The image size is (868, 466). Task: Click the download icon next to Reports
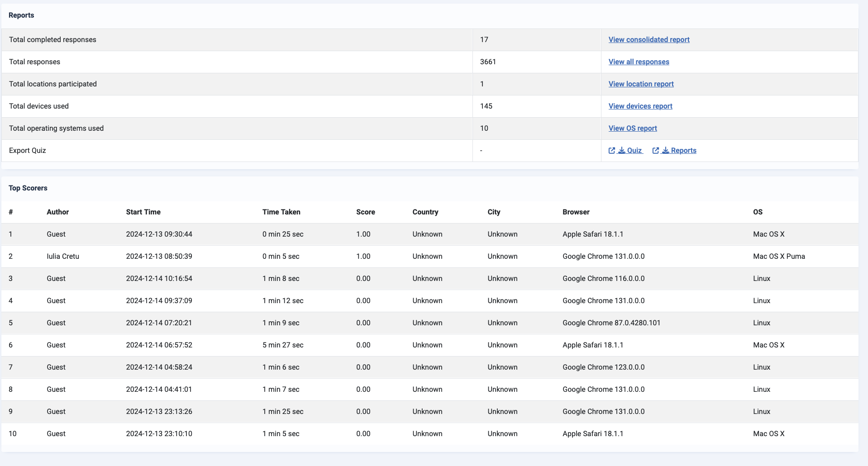[x=666, y=151]
